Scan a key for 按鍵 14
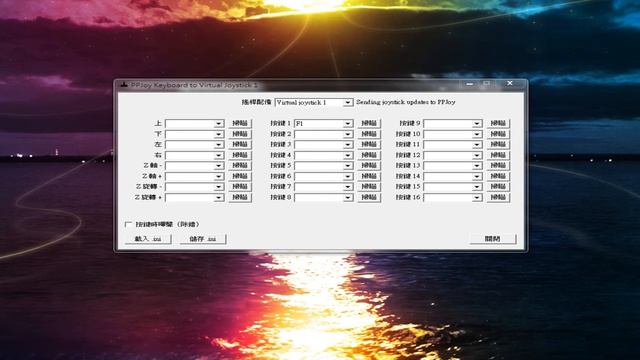 498,176
